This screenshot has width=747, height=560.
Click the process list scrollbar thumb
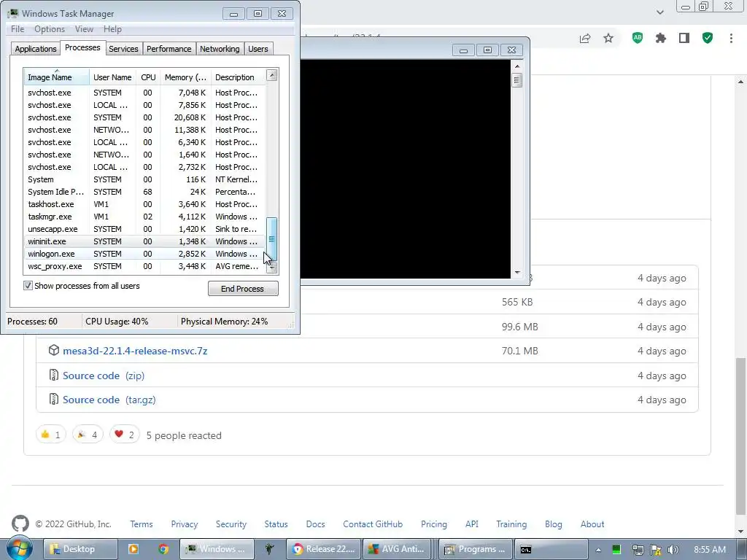(x=271, y=238)
